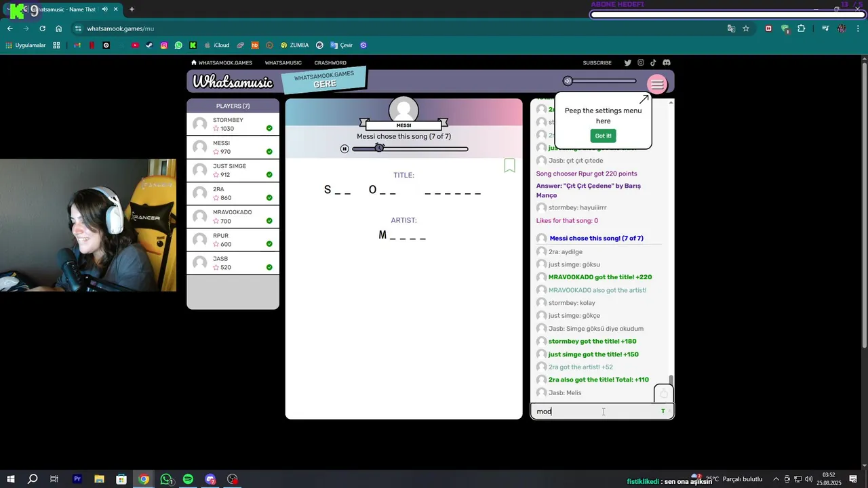Image resolution: width=868 pixels, height=488 pixels.
Task: Click Messi's avatar above the song panel
Action: tap(403, 111)
